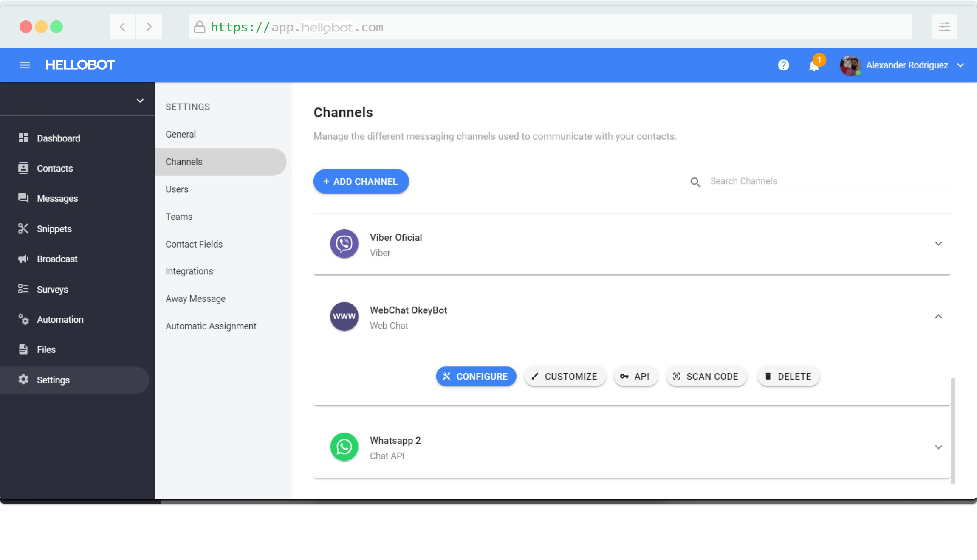Click the ADD CHANNEL button
The height and width of the screenshot is (560, 977).
click(361, 182)
